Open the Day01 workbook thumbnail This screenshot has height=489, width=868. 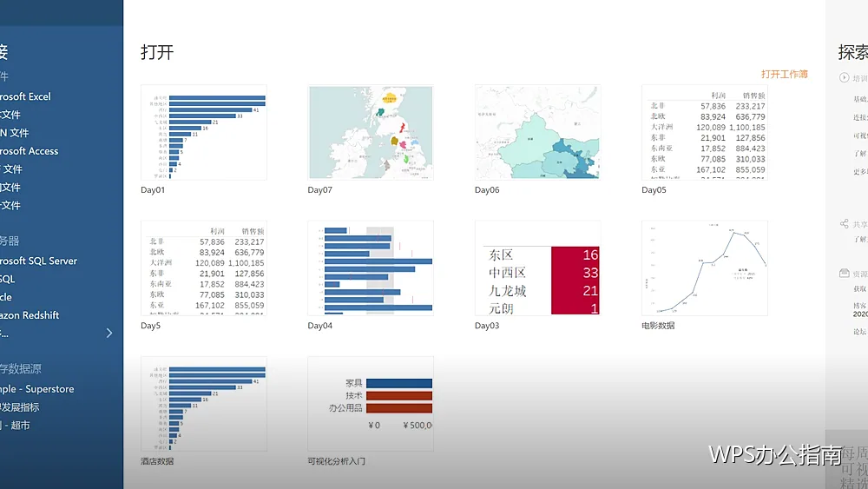click(x=204, y=132)
